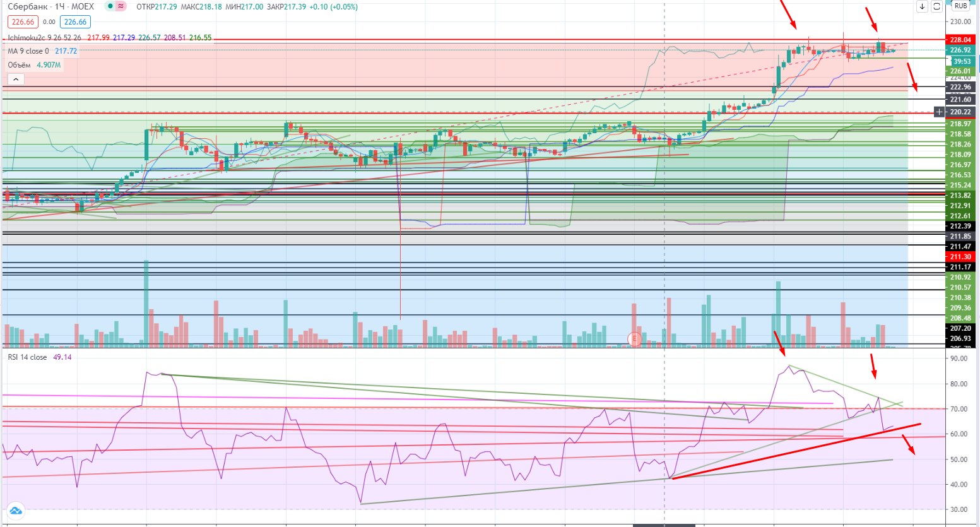Click the earnings 'E' marker on the chart
The image size is (980, 527).
[x=634, y=339]
